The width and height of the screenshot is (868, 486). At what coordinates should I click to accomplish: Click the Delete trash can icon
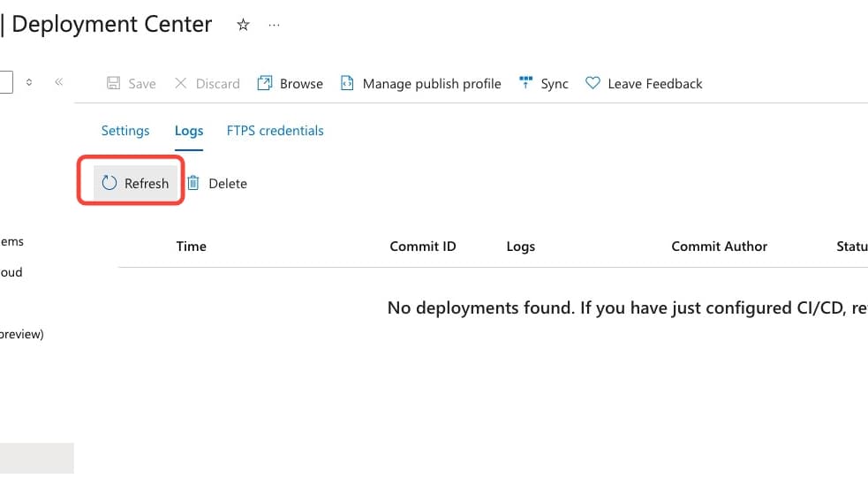tap(193, 183)
